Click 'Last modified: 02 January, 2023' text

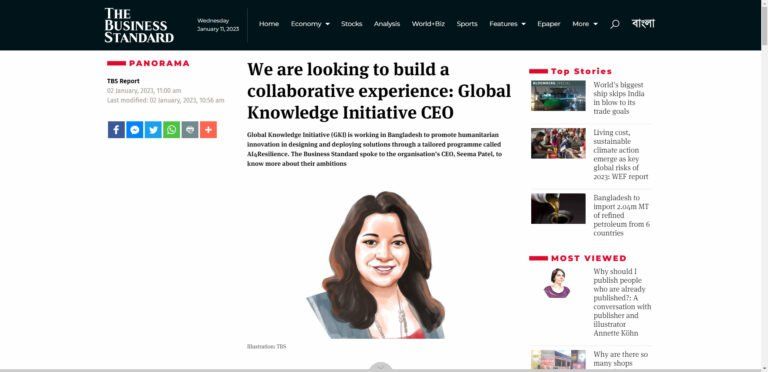tap(166, 100)
